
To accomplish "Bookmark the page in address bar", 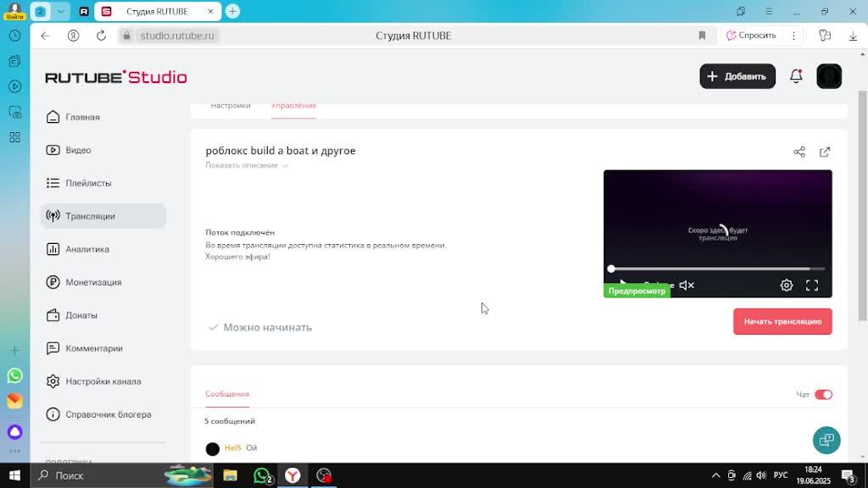I will 702,36.
